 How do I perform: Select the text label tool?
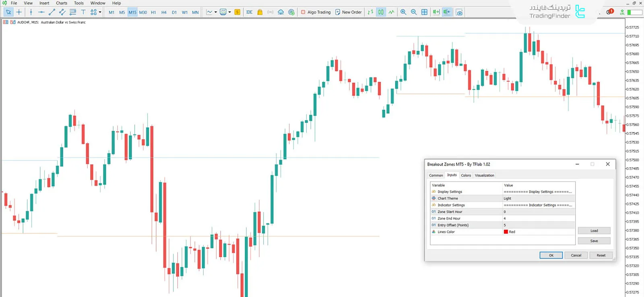pos(83,12)
